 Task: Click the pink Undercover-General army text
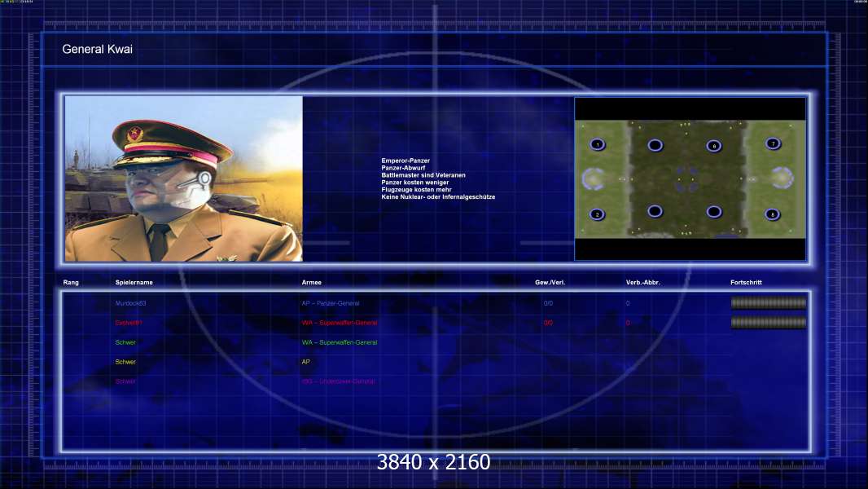point(338,381)
